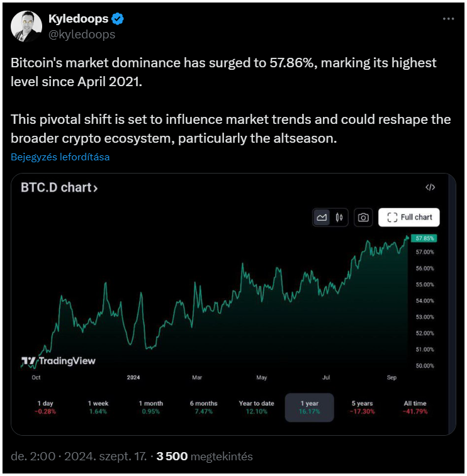Screen dimensions: 467x476
Task: Select the 1 month time range
Action: tap(150, 407)
